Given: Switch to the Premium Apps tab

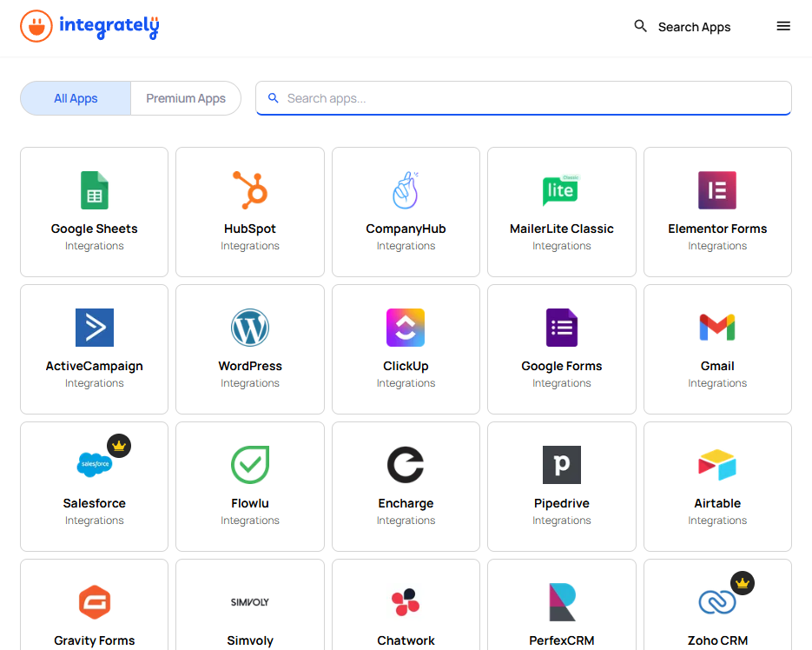Looking at the screenshot, I should [x=185, y=98].
